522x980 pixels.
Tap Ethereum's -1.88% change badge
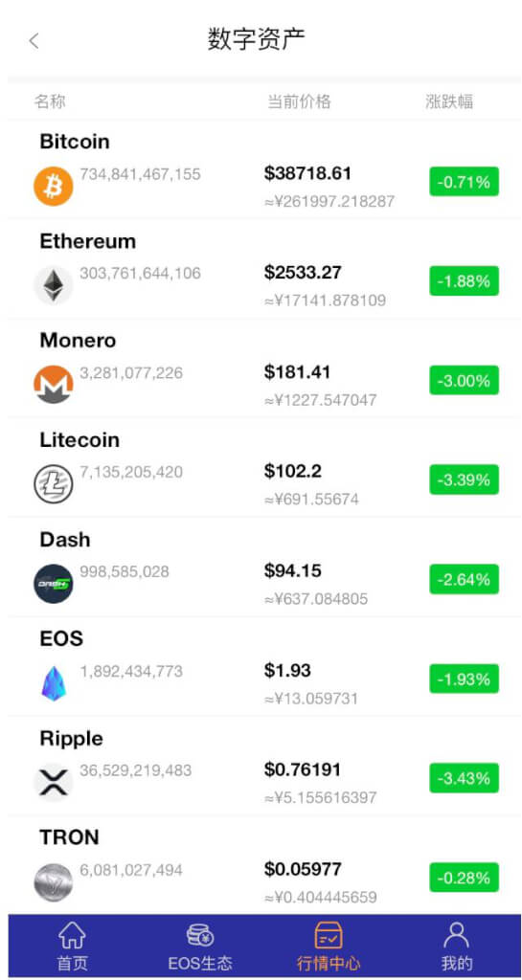tap(464, 281)
